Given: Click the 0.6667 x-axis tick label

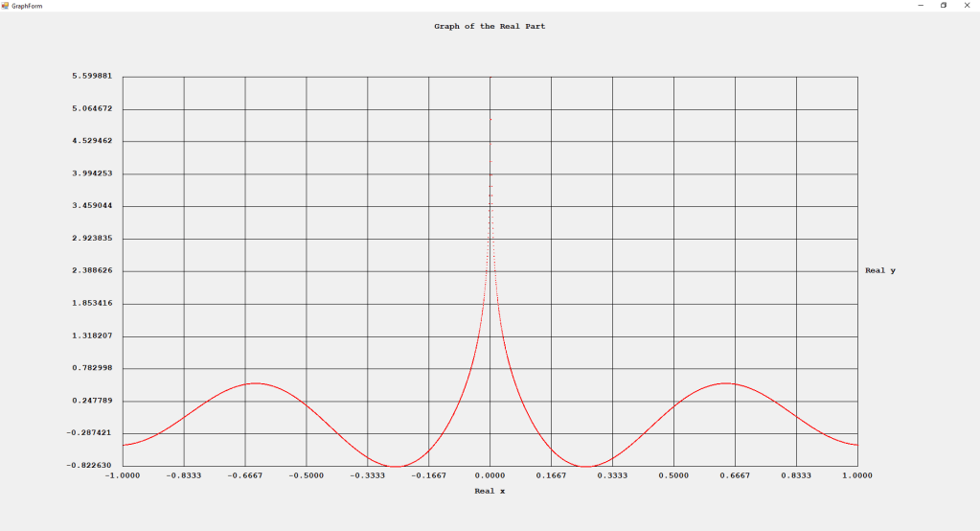Looking at the screenshot, I should point(735,474).
